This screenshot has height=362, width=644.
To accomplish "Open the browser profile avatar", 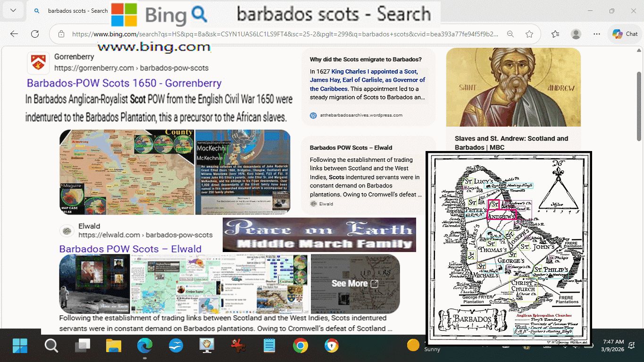I will [576, 34].
